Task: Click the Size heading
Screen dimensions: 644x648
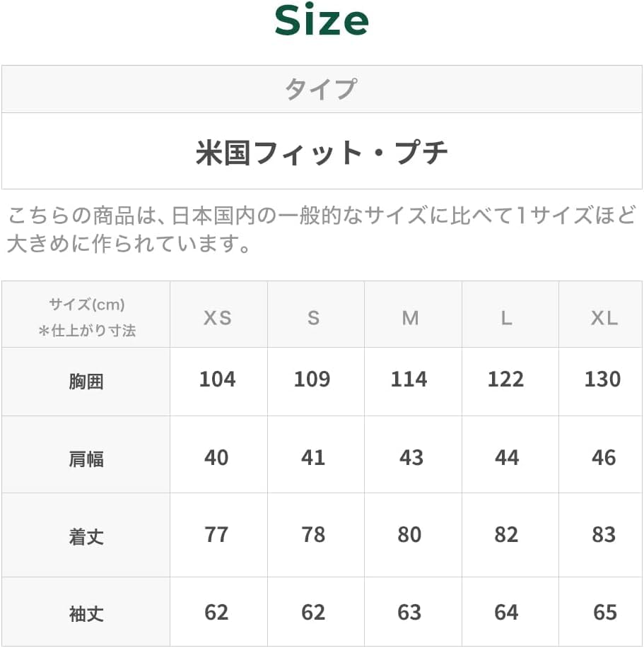Action: click(x=322, y=22)
